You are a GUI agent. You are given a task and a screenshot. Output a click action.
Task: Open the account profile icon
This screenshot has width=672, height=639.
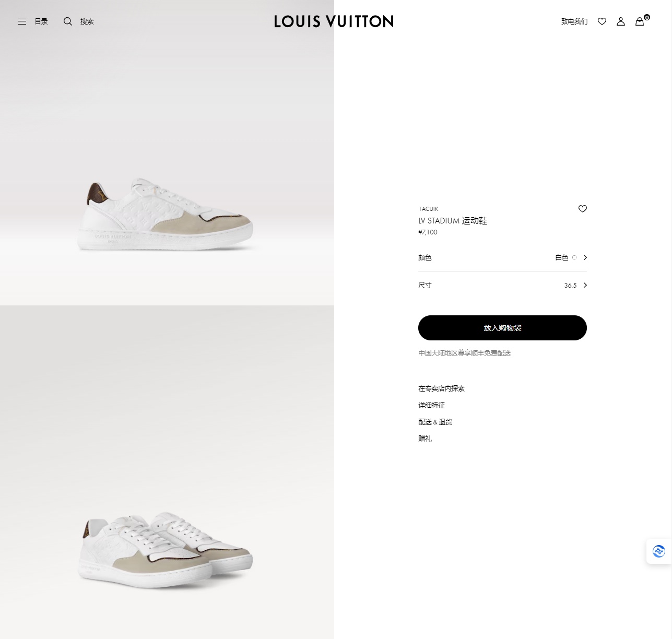(x=621, y=21)
